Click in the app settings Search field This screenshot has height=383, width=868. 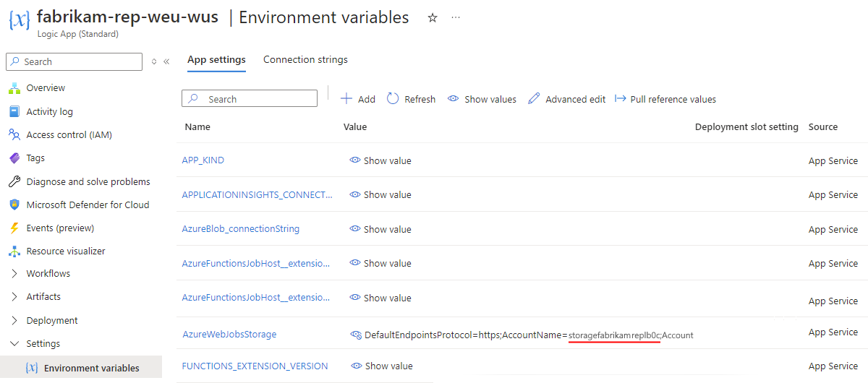point(250,99)
